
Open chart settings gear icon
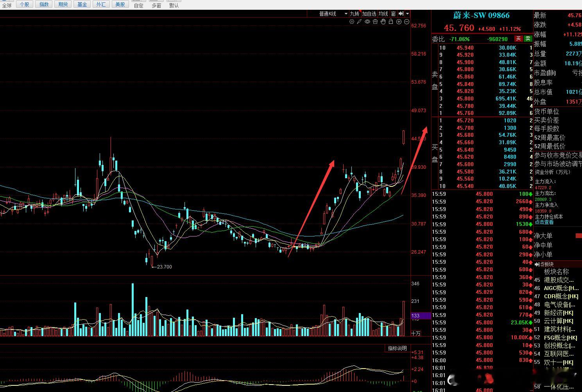(x=352, y=22)
